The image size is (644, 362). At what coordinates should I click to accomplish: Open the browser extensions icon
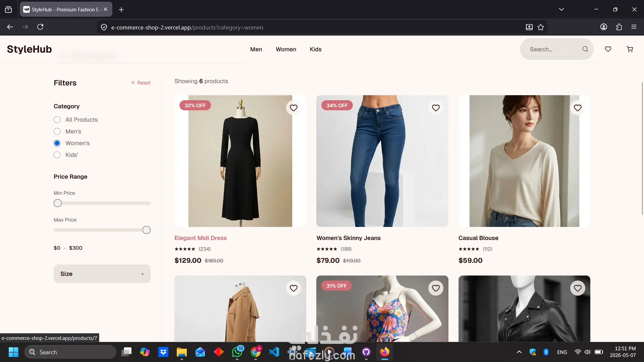[619, 27]
